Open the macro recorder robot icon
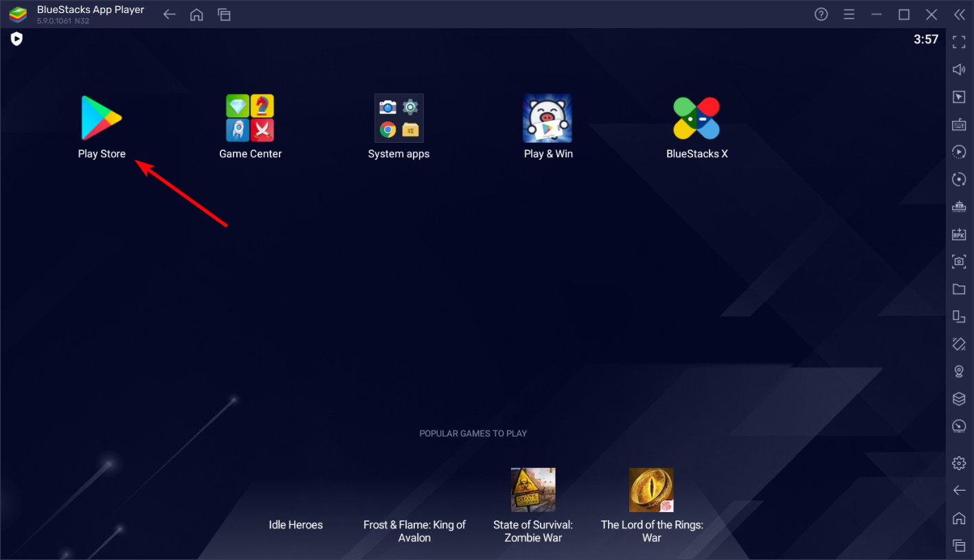Viewport: 974px width, 560px height. [959, 207]
